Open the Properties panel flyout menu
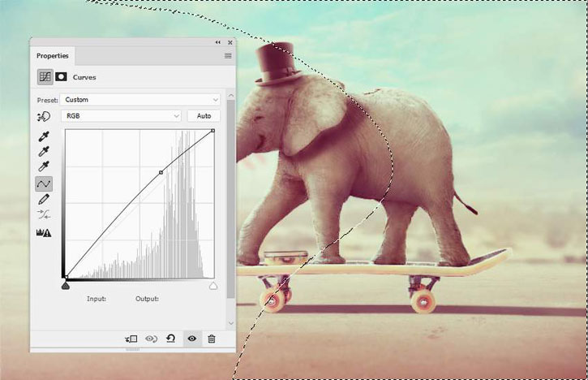Viewport: 588px width, 380px height. coord(228,56)
